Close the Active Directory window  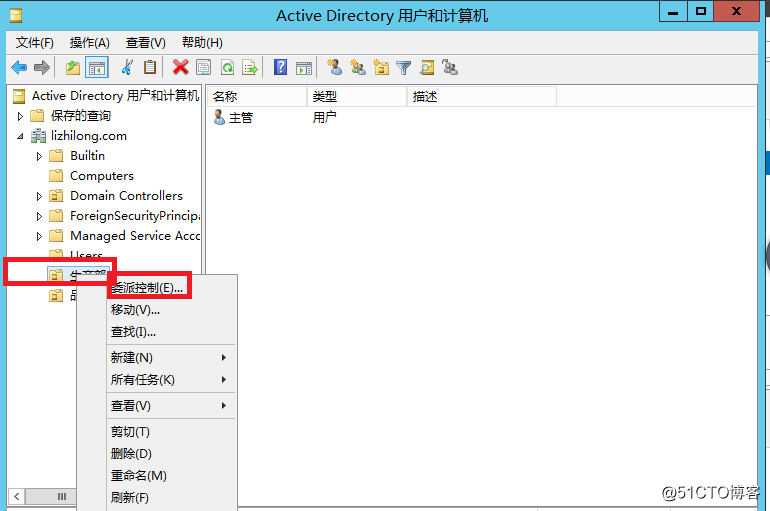(x=736, y=12)
